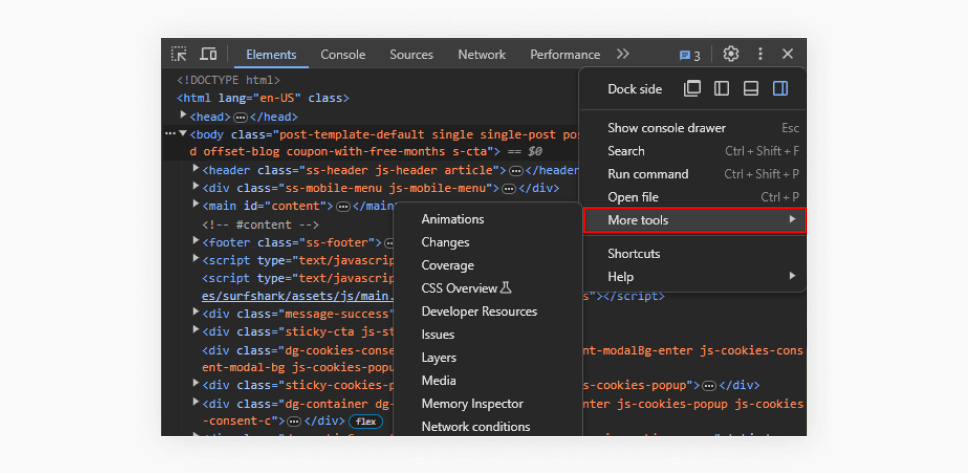Choose Search from the menu

coord(693,151)
